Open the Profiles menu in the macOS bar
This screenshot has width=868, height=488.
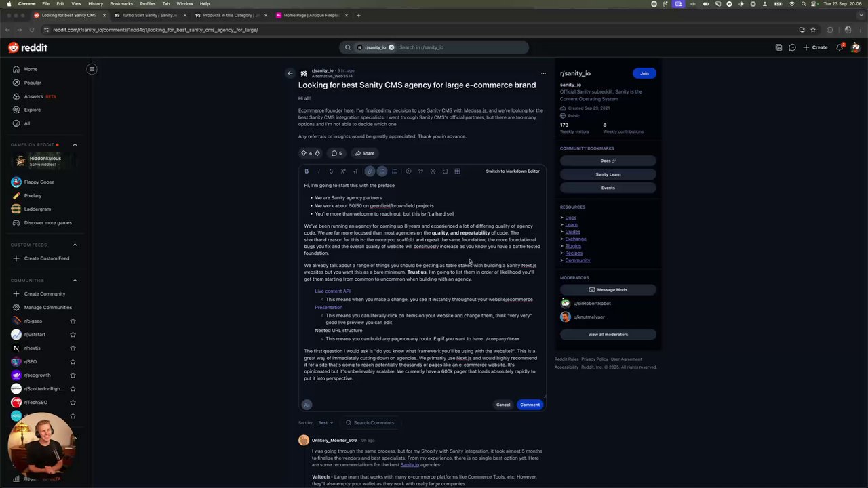[x=148, y=4]
